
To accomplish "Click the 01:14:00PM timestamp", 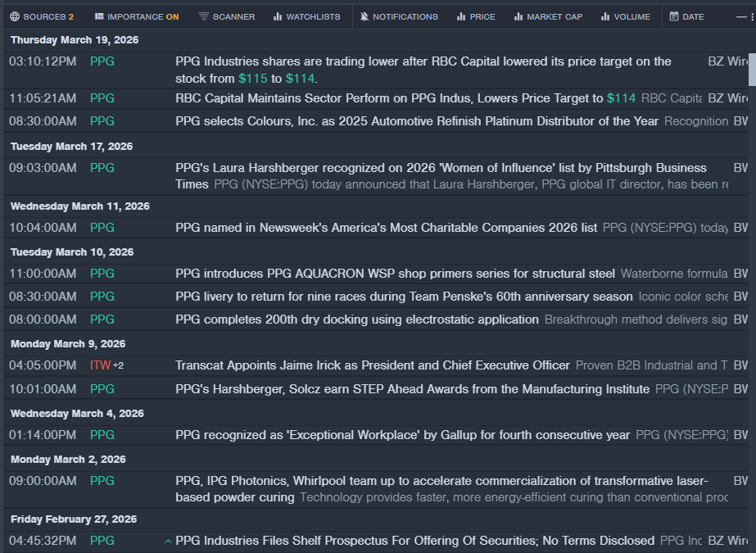I will (43, 435).
